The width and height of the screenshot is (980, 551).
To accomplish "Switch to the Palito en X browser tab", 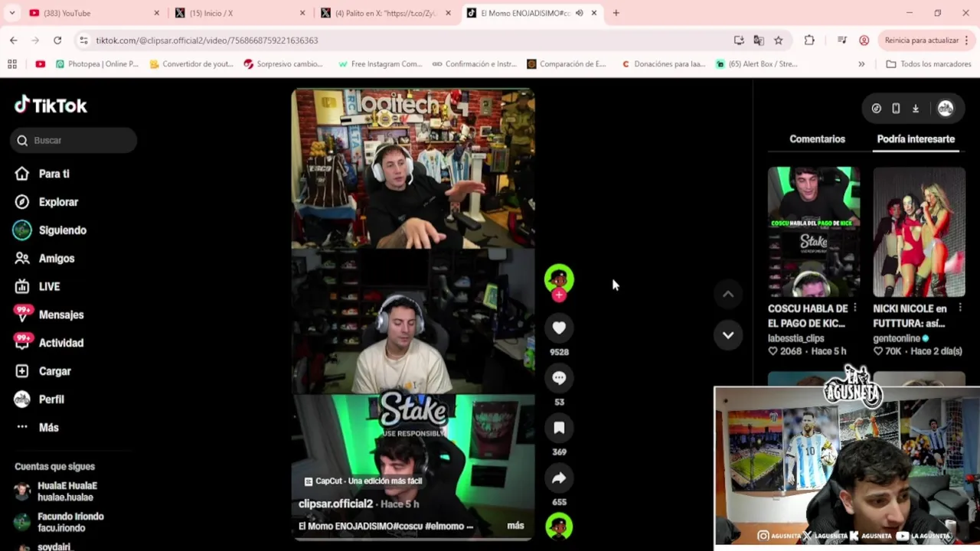I will (384, 13).
